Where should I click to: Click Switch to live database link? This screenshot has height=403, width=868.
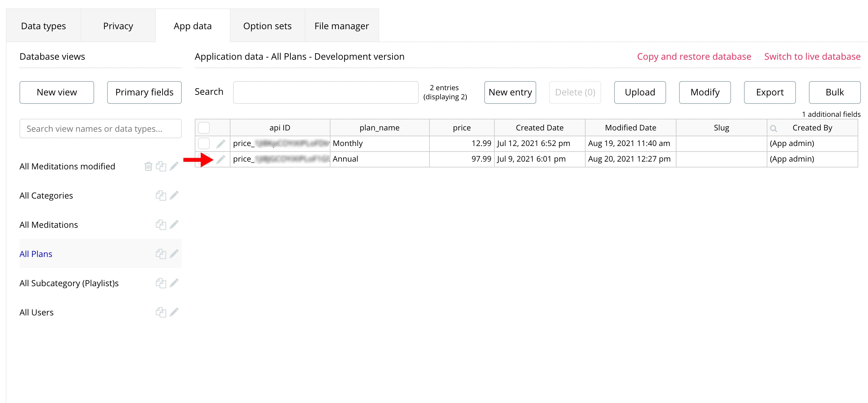pos(812,56)
